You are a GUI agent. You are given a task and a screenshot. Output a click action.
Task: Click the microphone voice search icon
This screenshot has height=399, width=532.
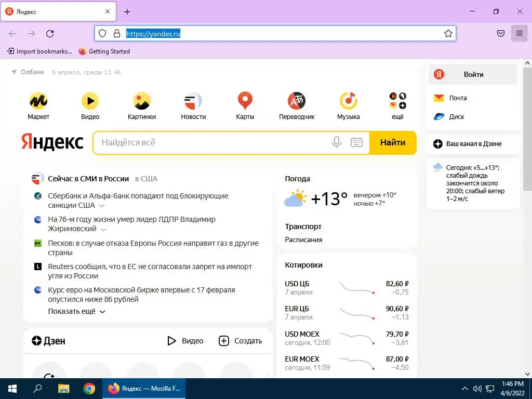click(x=337, y=142)
